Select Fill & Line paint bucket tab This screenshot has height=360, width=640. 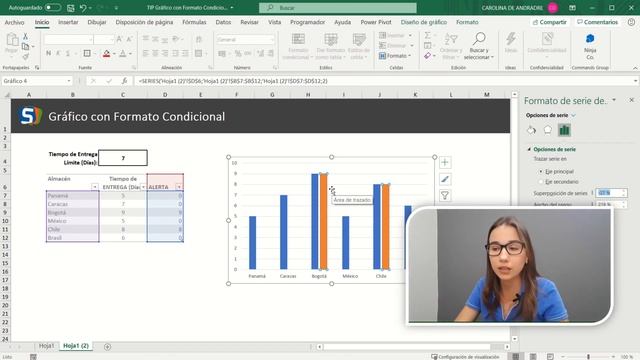pyautogui.click(x=531, y=130)
